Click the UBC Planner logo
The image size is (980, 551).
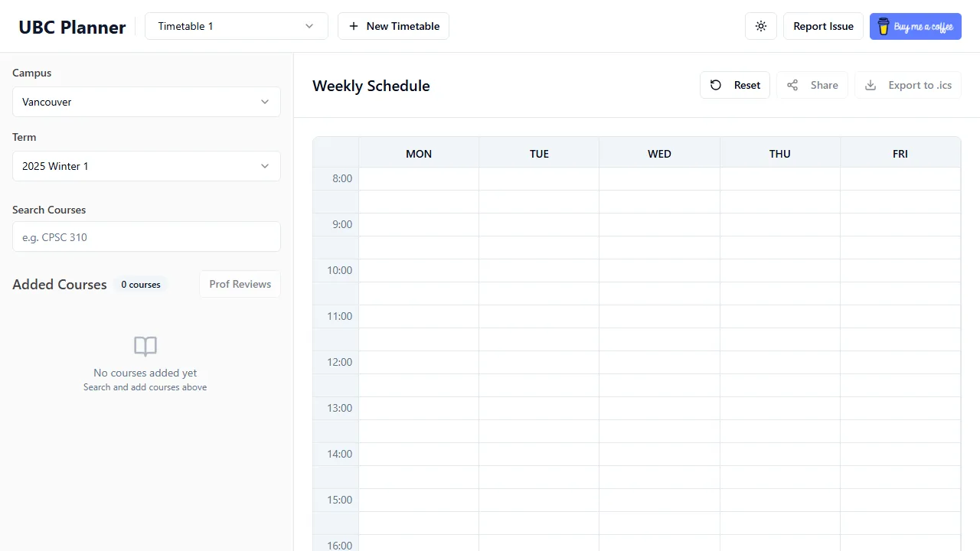(71, 27)
